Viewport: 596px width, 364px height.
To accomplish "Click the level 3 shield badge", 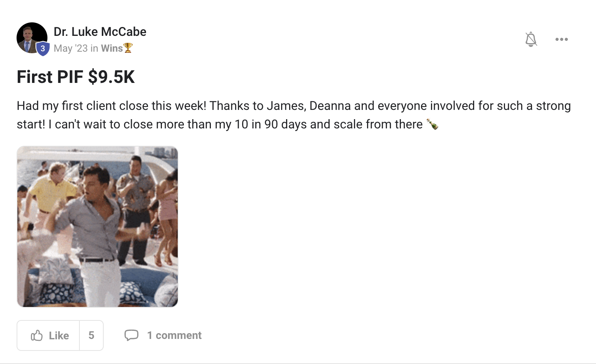I will [x=43, y=49].
